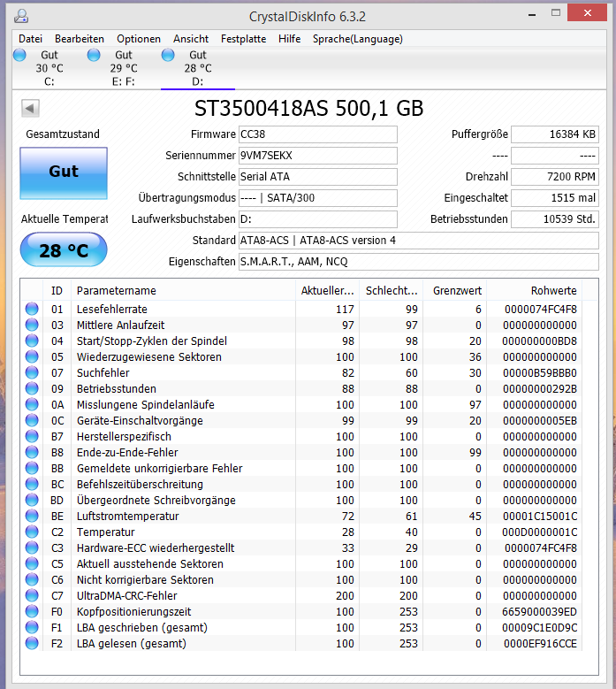This screenshot has width=616, height=689.
Task: Select the D: drive tab at 28 °C
Action: tap(198, 68)
